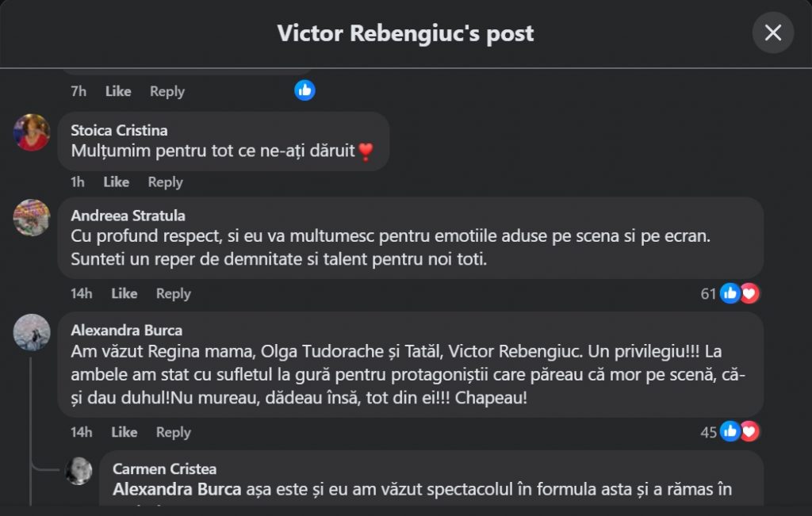Click the blue like reaction under the top comment
The height and width of the screenshot is (516, 812).
click(x=304, y=90)
